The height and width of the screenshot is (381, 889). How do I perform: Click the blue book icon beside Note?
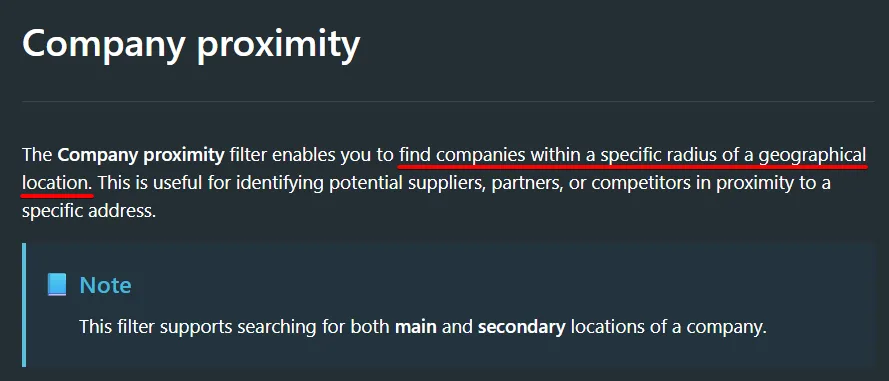coord(57,285)
